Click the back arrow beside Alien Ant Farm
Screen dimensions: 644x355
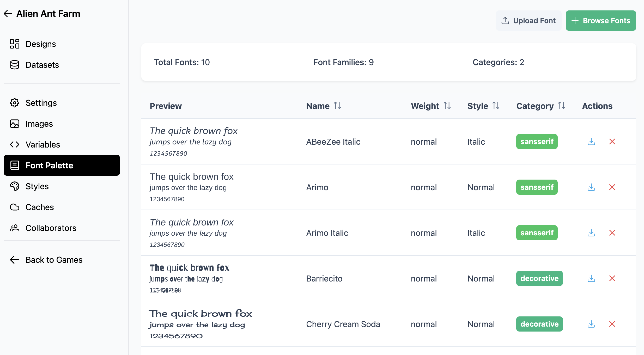8,14
